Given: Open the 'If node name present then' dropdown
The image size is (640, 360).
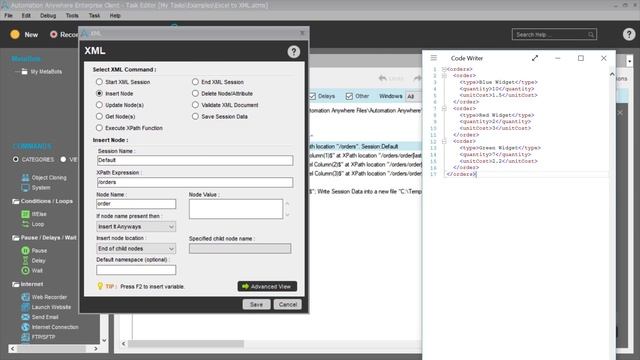Looking at the screenshot, I should point(136,227).
